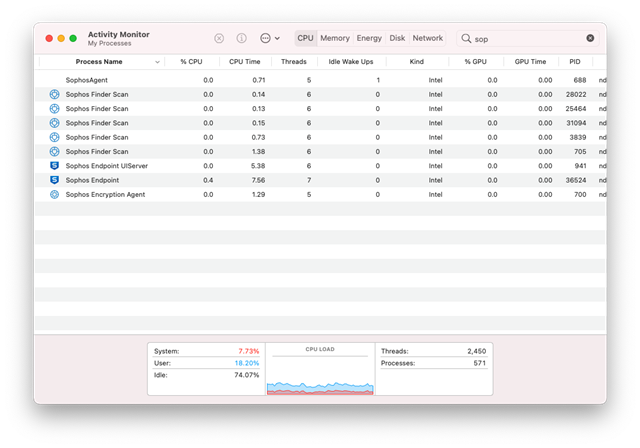Sort by the Kind column
The image size is (640, 448).
(416, 62)
